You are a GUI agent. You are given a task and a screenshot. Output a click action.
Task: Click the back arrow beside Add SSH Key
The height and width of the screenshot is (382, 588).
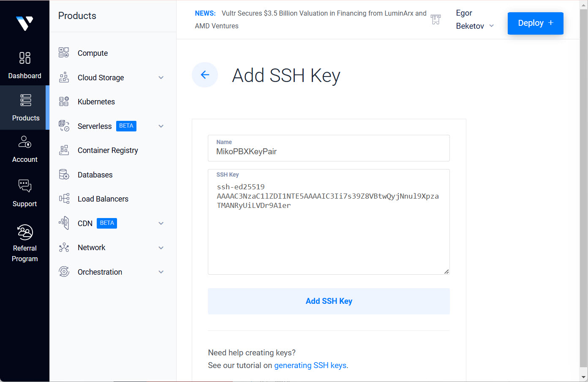point(205,75)
